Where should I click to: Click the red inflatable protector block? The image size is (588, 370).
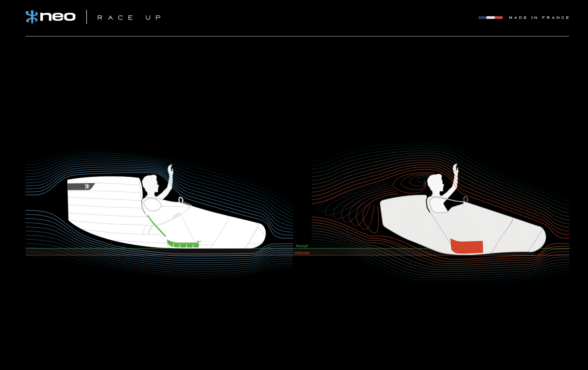(x=467, y=247)
